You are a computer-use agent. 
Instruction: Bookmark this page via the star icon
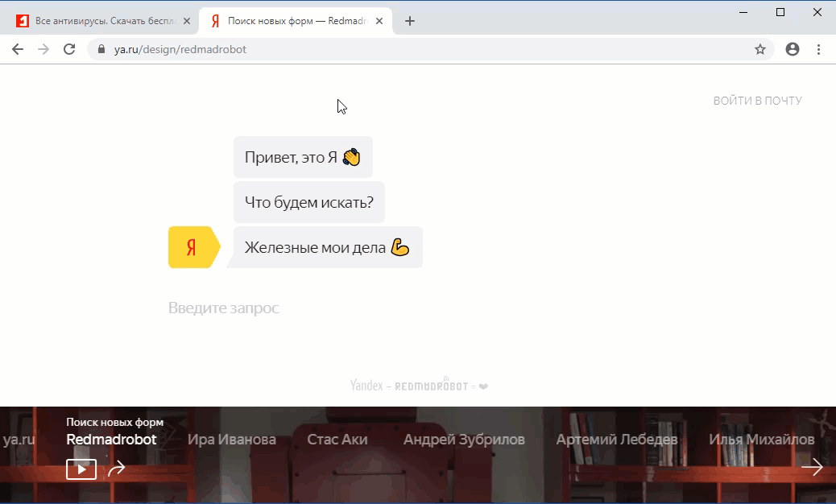pos(760,49)
